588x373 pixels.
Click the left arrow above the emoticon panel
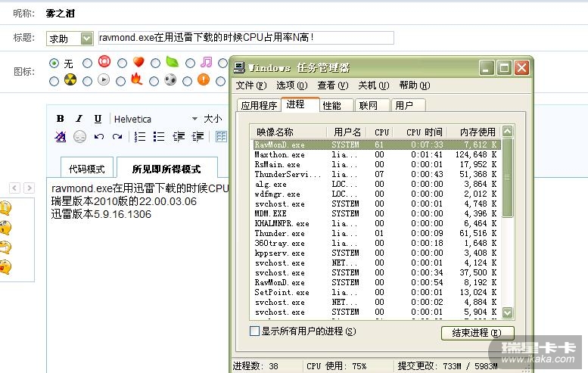[x=14, y=188]
